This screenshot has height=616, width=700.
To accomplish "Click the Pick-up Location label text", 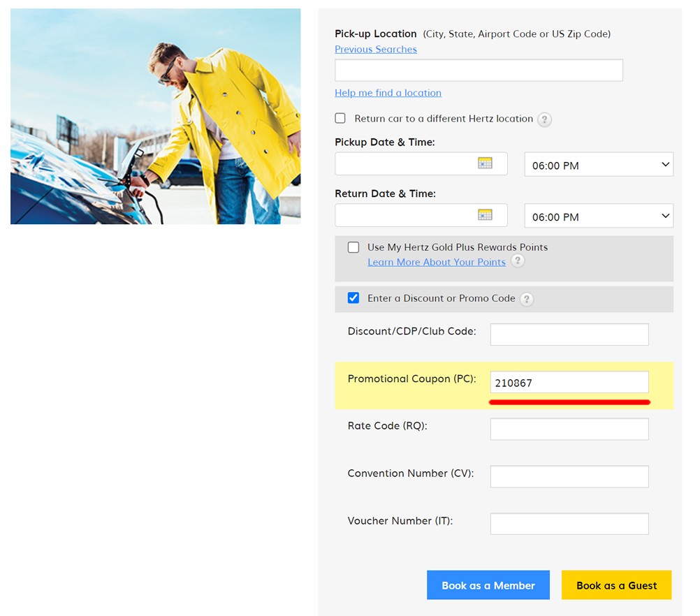I will pos(375,34).
